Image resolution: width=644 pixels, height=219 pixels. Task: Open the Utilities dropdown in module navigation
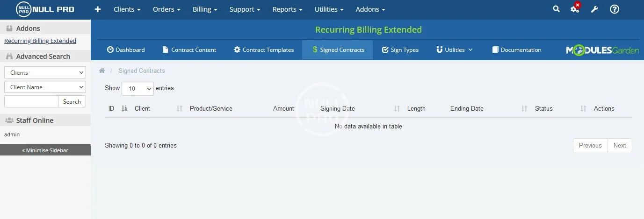(455, 50)
